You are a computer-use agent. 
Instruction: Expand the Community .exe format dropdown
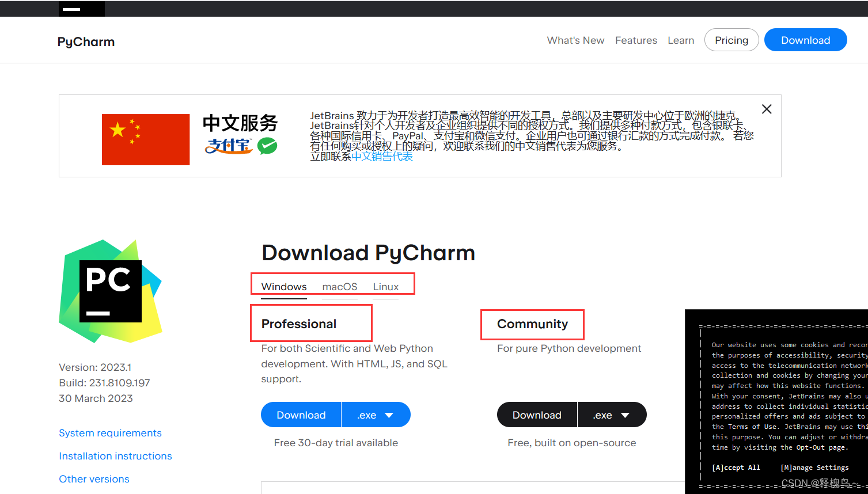pyautogui.click(x=612, y=415)
